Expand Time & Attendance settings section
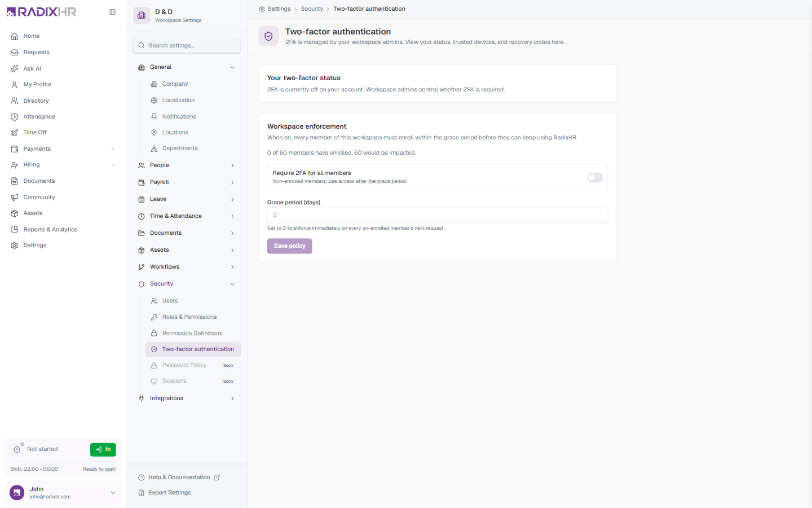812x508 pixels. coord(232,216)
